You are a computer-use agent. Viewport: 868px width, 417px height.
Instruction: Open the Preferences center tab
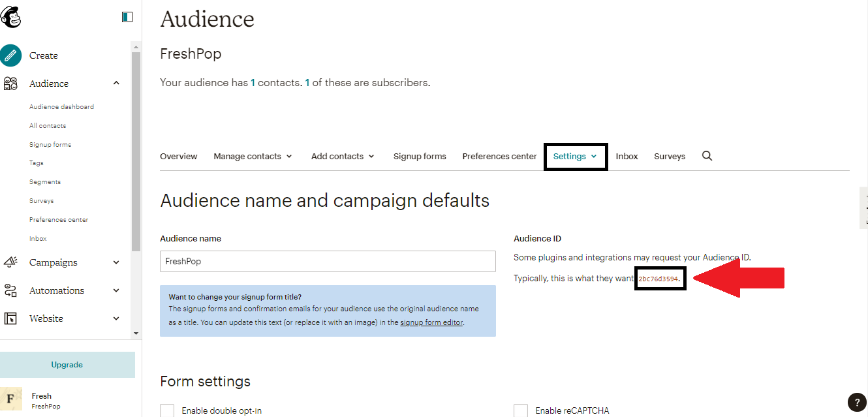coord(499,157)
